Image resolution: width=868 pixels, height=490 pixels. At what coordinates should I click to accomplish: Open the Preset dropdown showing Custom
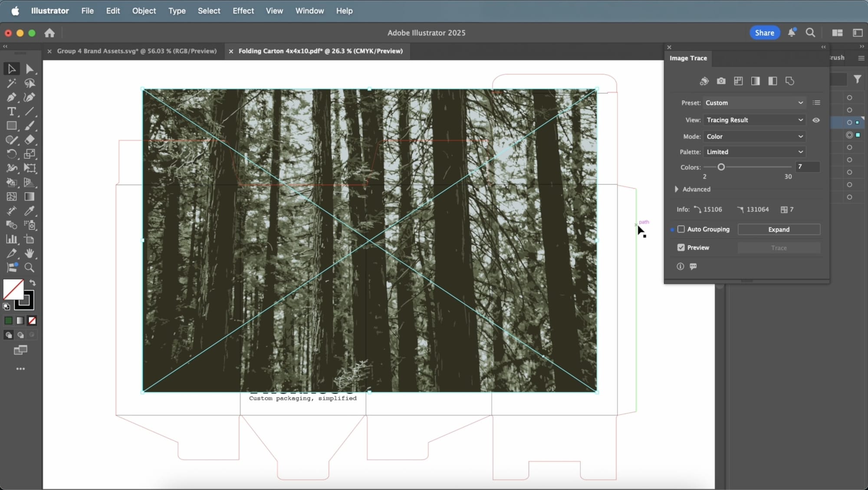[x=754, y=103]
